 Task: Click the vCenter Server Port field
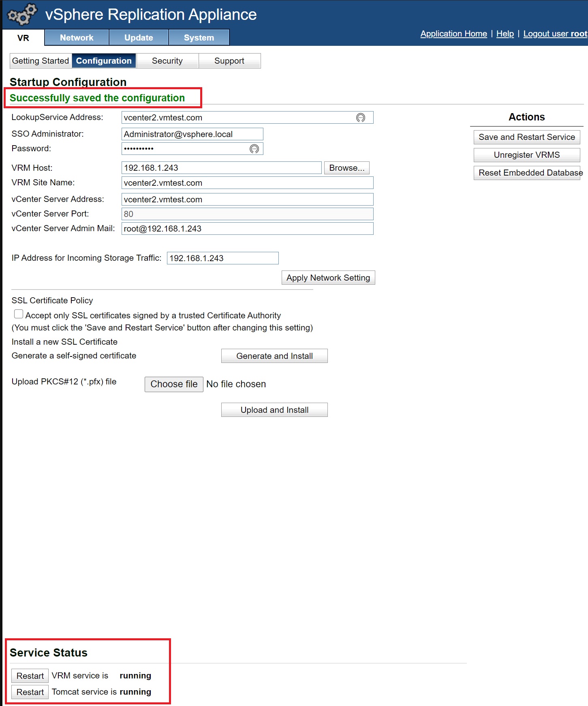(x=247, y=214)
